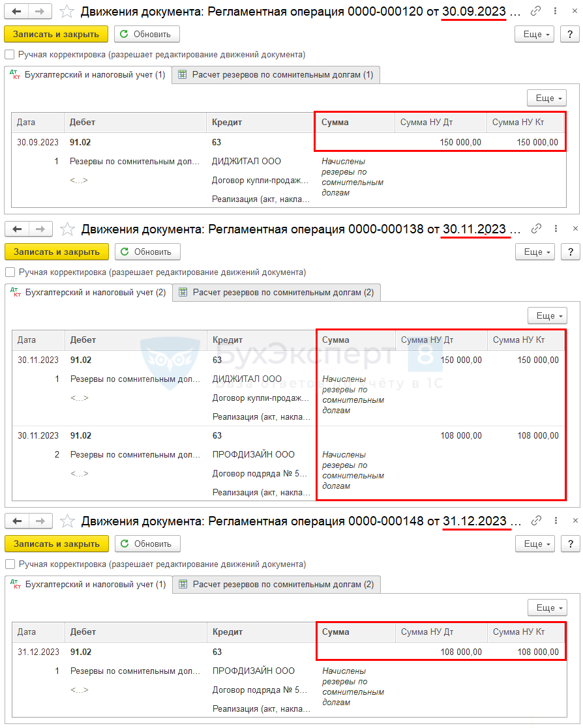Open help question mark in 30.09.2023 window
The image size is (583, 728).
[x=569, y=35]
